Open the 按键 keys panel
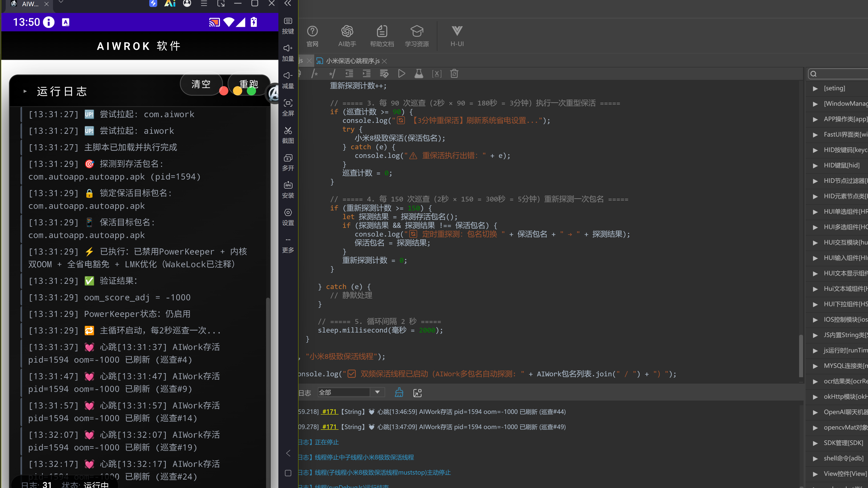The height and width of the screenshot is (488, 868). [288, 26]
